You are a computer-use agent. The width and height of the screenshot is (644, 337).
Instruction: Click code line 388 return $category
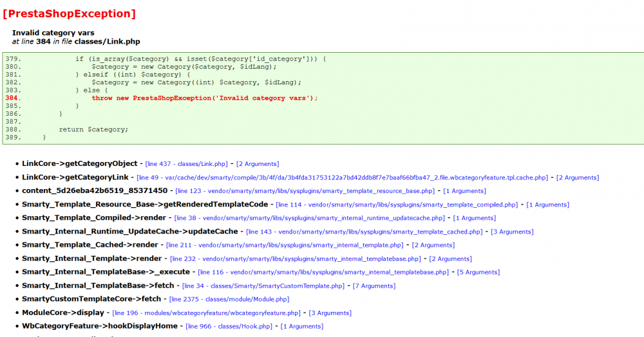point(93,129)
